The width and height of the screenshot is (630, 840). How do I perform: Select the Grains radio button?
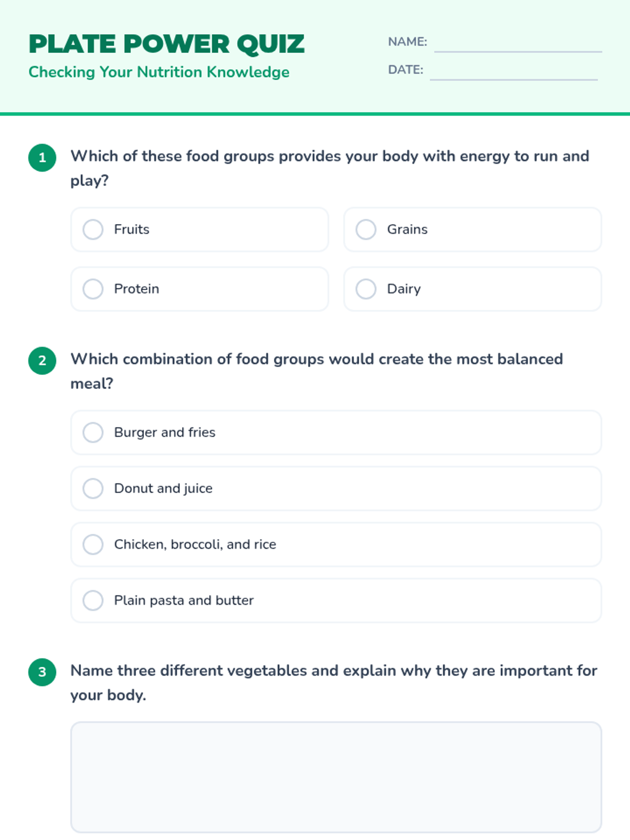[x=366, y=229]
